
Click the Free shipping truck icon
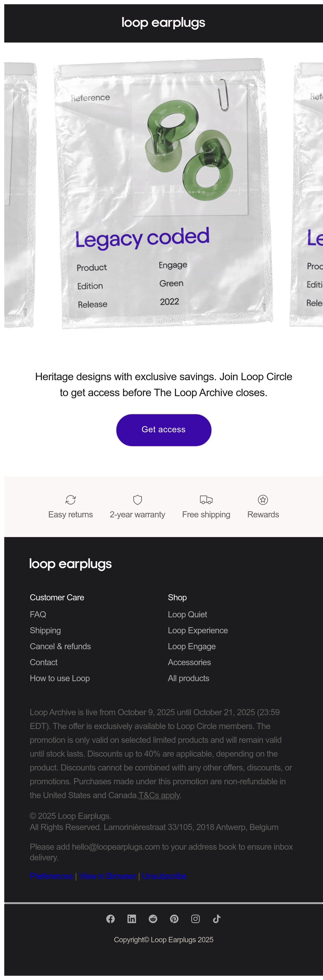(x=206, y=500)
